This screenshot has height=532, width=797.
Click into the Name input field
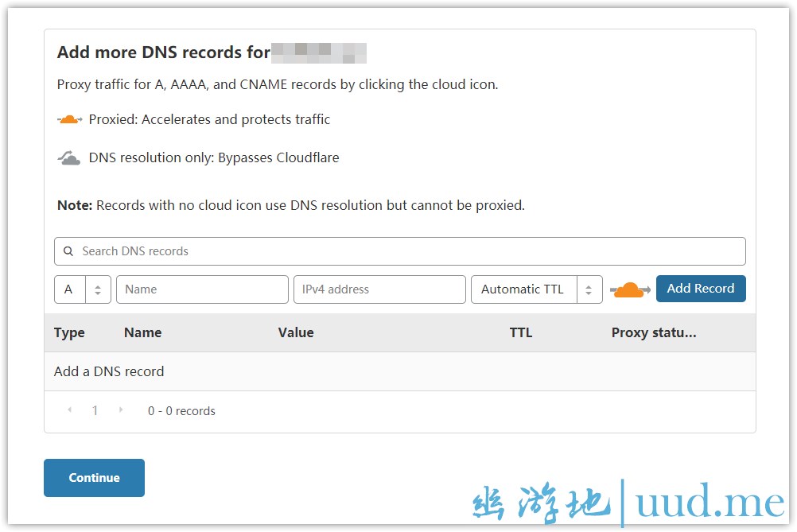pos(202,289)
